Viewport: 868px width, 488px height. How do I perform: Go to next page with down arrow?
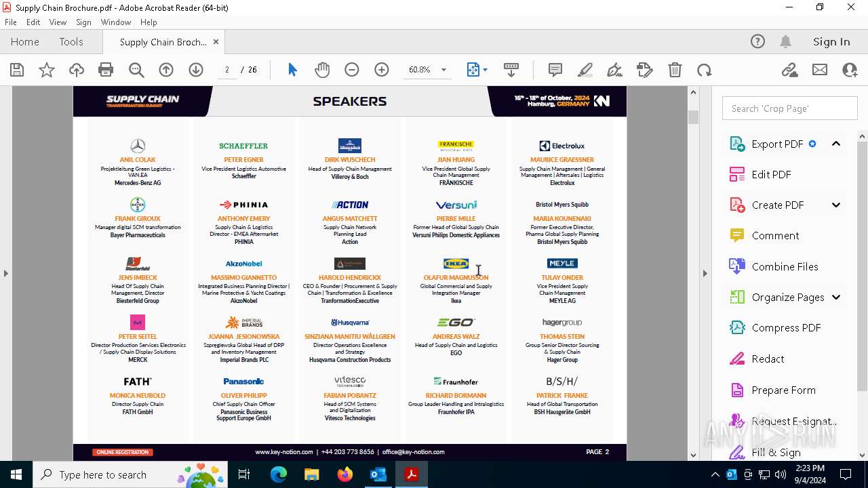[196, 70]
